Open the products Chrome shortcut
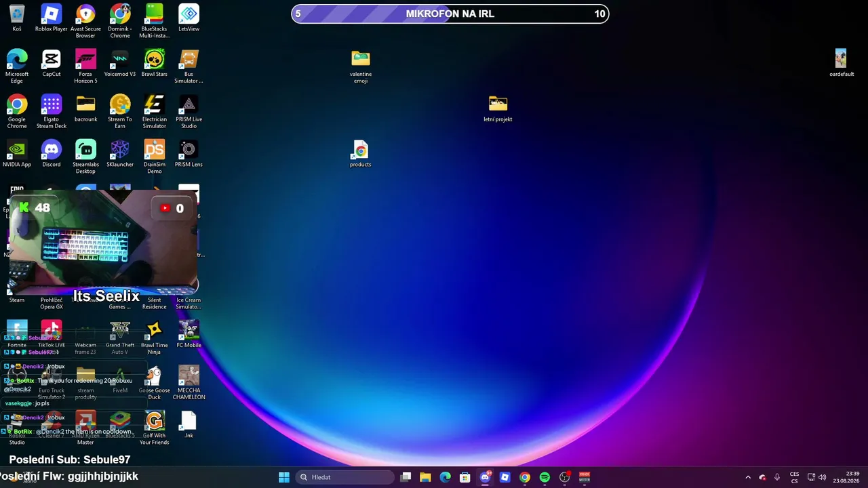This screenshot has height=488, width=868. coord(361,154)
